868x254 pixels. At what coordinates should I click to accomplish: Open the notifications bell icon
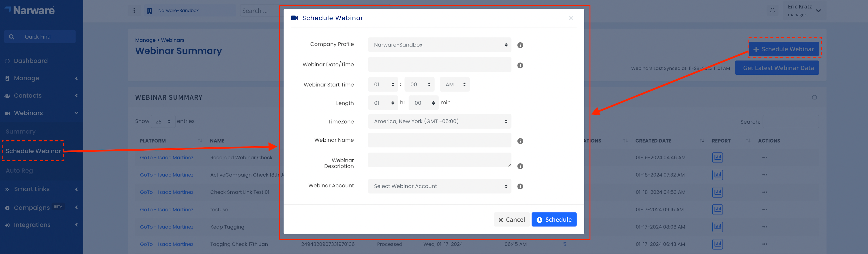point(772,11)
